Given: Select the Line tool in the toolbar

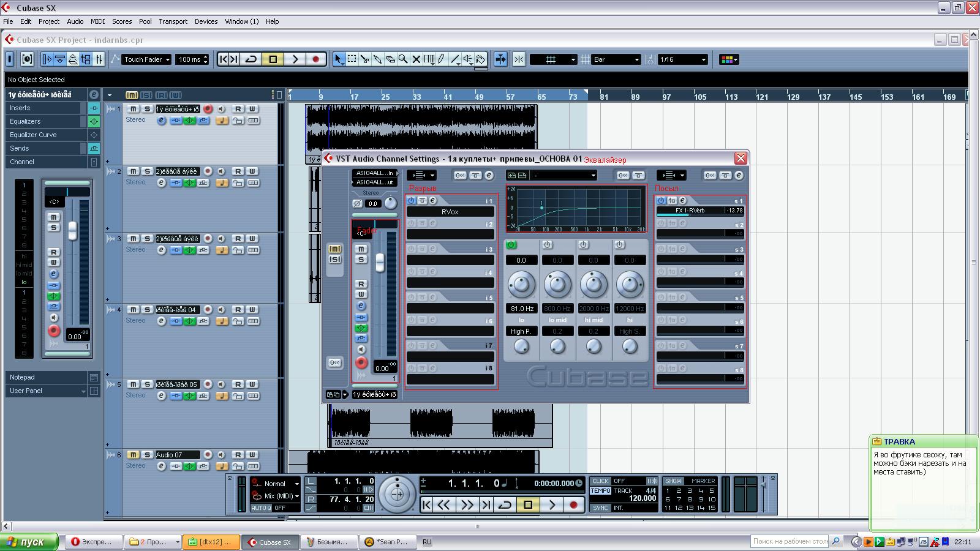Looking at the screenshot, I should (x=455, y=59).
